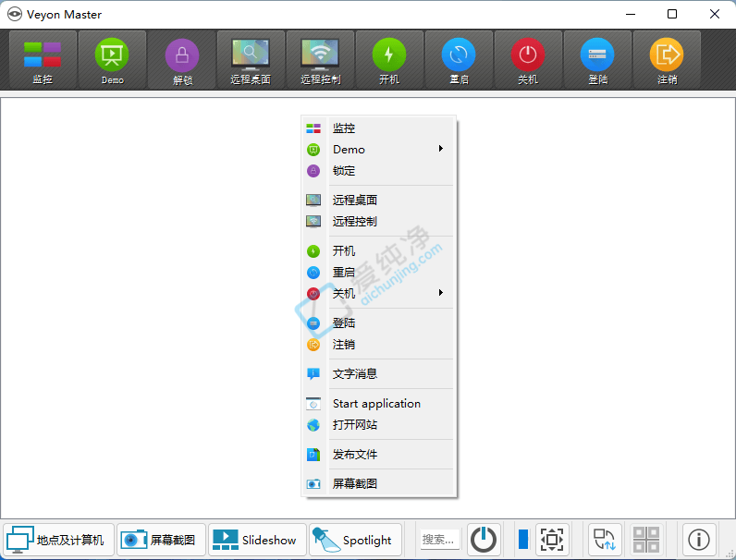This screenshot has height=560, width=736.
Task: Select 注销 in the context menu
Action: point(379,345)
